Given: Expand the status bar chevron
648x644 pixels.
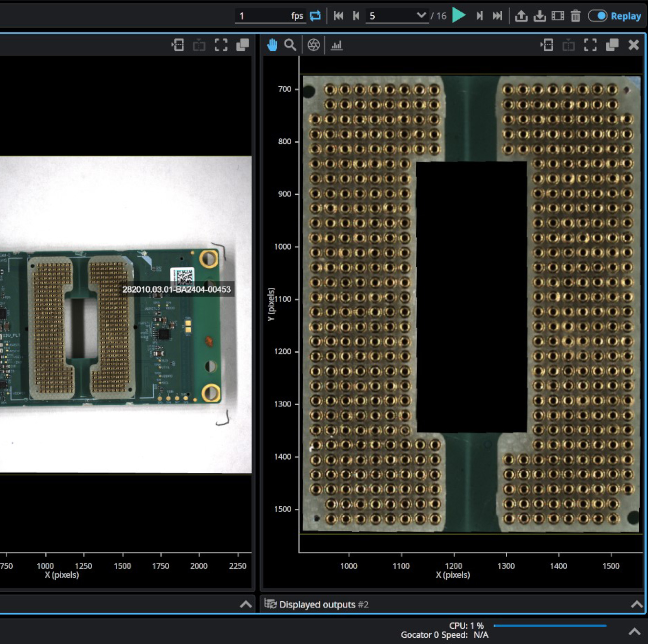Looking at the screenshot, I should [x=634, y=631].
